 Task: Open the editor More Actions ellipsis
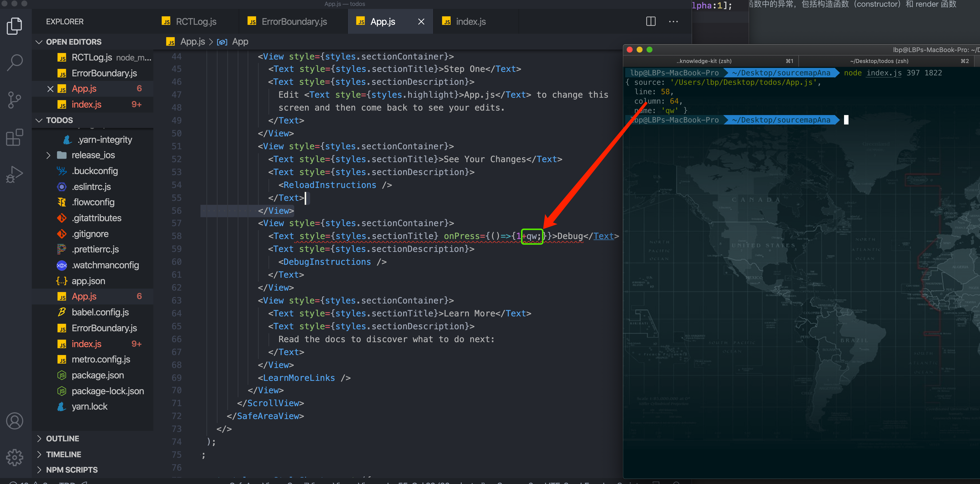pyautogui.click(x=673, y=22)
